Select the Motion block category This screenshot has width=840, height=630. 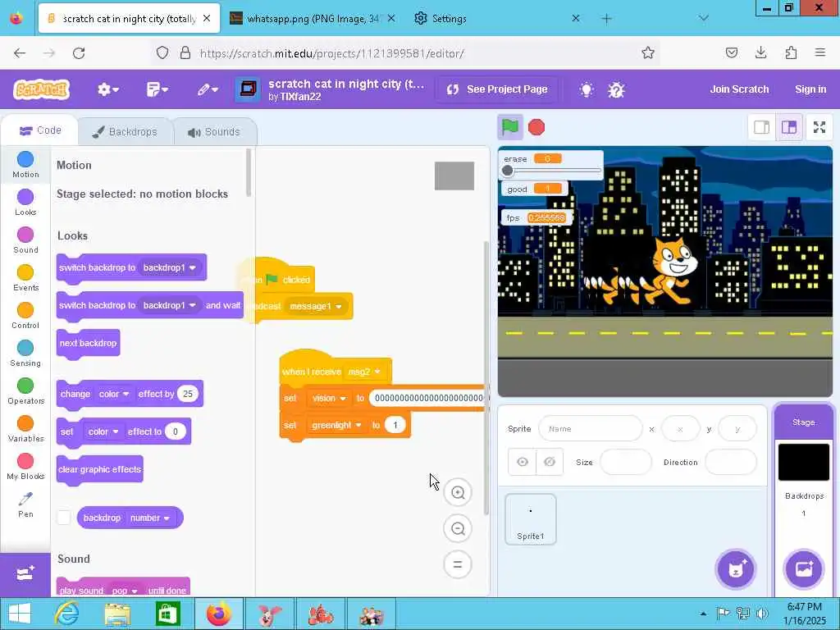(25, 164)
